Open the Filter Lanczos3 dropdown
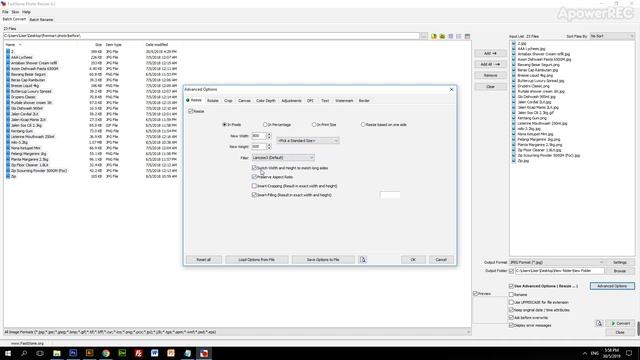The height and width of the screenshot is (360, 640). [x=283, y=158]
